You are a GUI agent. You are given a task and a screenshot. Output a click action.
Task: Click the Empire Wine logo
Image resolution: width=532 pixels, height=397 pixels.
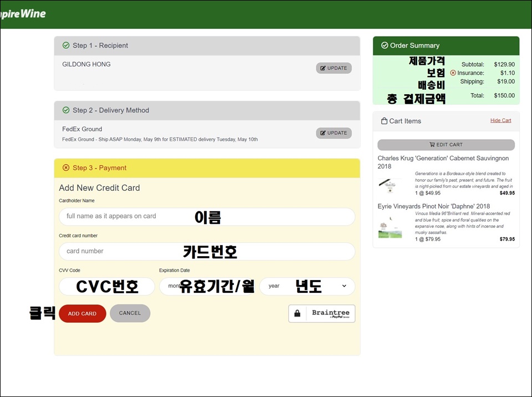click(23, 13)
